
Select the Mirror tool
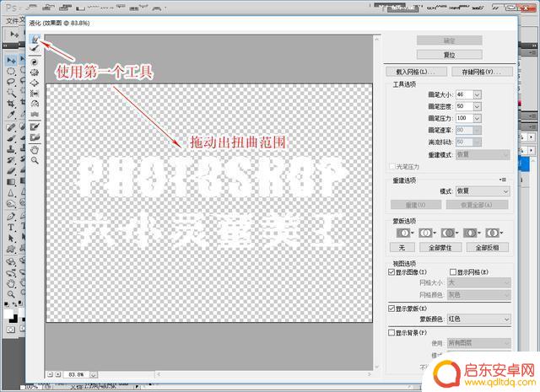35,104
